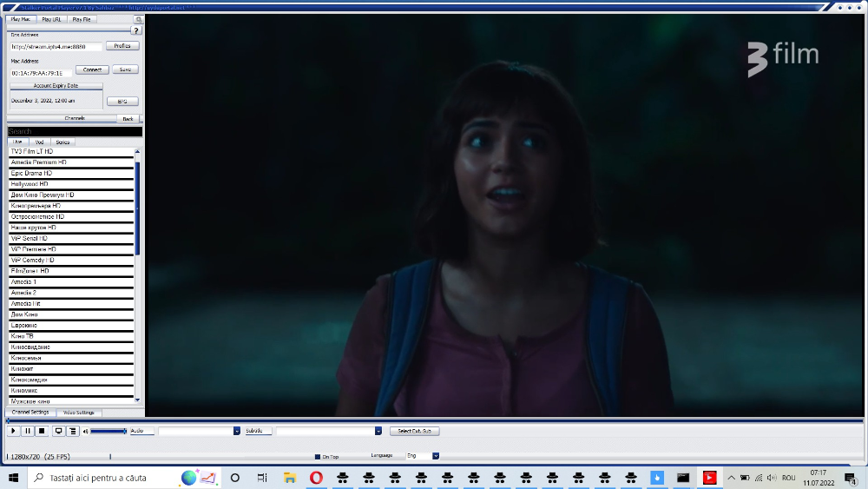Select Кинохит channel
868x489 pixels.
tap(71, 369)
